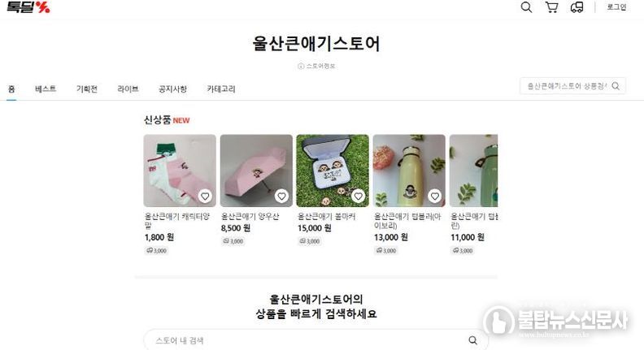Open the search magnifier icon in header
Image resolution: width=644 pixels, height=350 pixels.
pyautogui.click(x=526, y=7)
